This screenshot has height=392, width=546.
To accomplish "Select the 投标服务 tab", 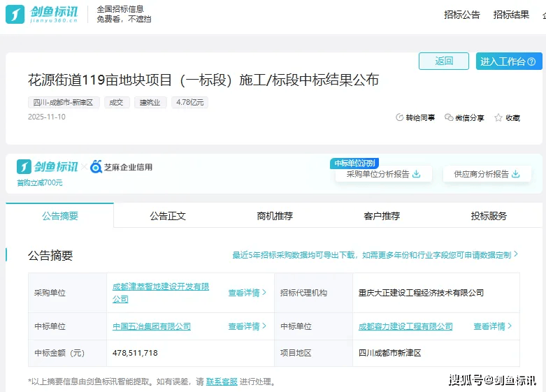I will point(489,216).
